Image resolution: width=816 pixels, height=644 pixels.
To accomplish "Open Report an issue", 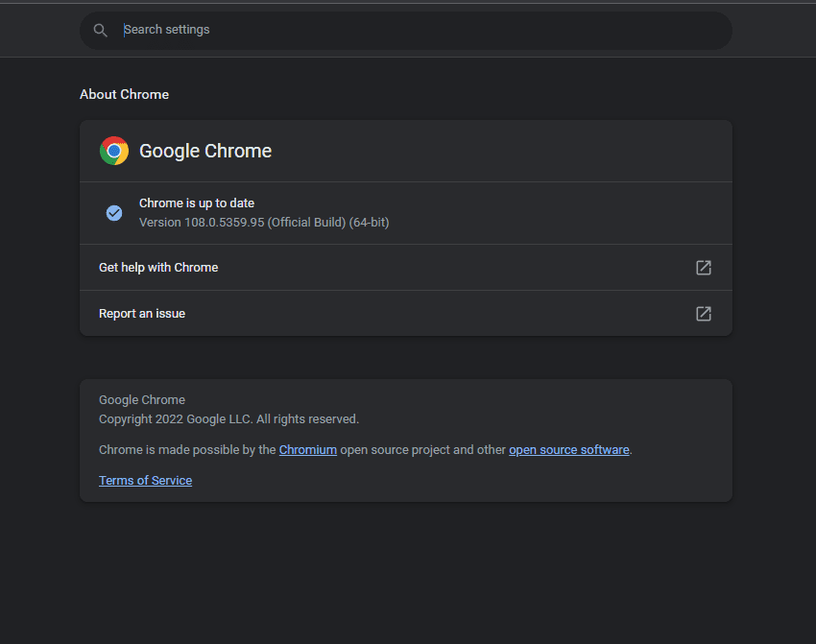I will [x=406, y=313].
